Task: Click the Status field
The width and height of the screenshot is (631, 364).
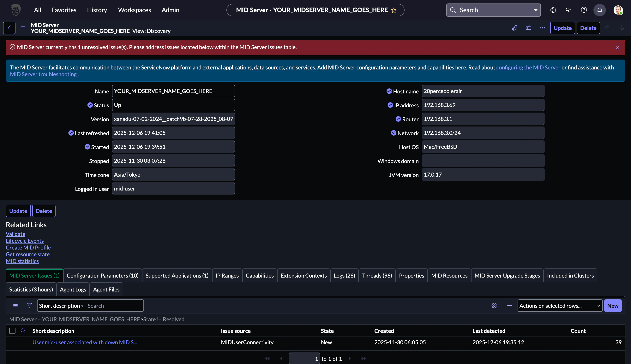Action: pyautogui.click(x=173, y=105)
